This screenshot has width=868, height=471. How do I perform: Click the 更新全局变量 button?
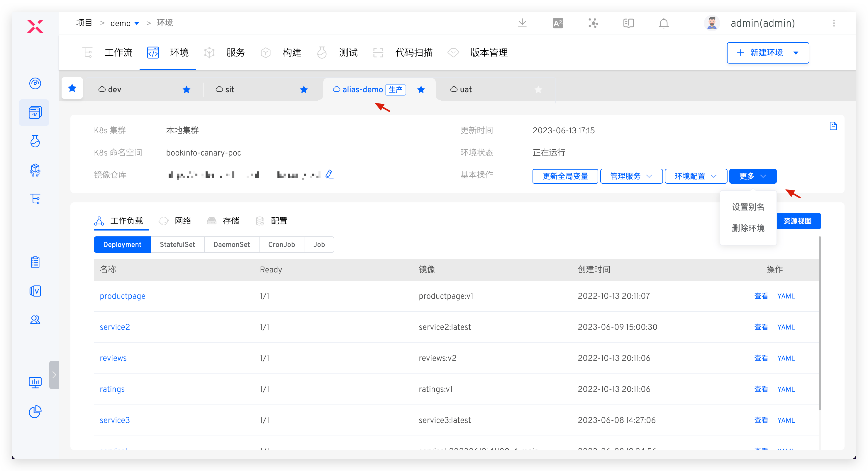tap(565, 176)
